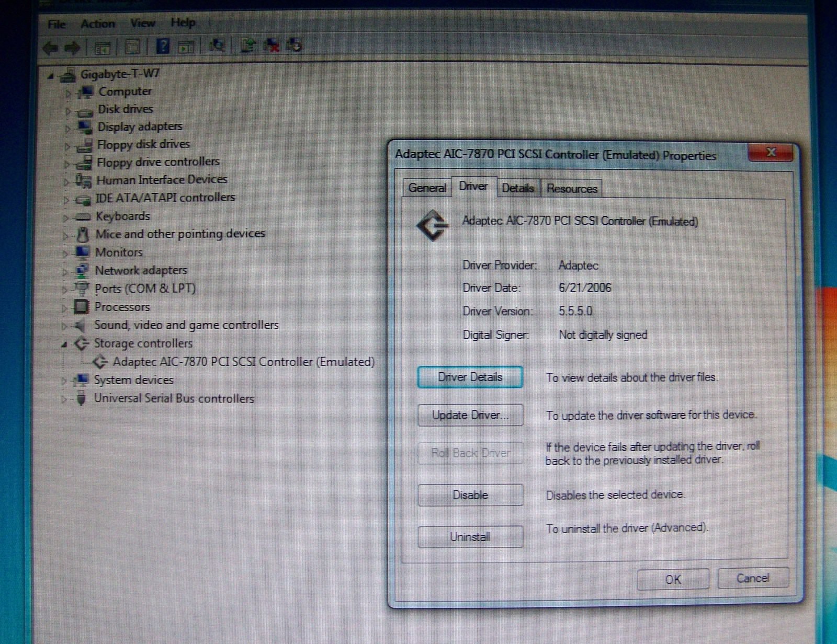Click the Update driver software toolbar icon
This screenshot has height=644, width=837.
tap(247, 45)
